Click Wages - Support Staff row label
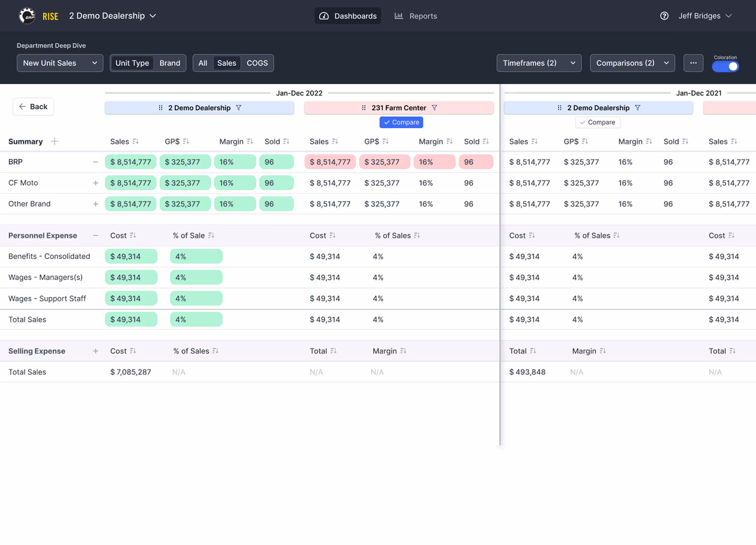The width and height of the screenshot is (756, 545). coord(47,299)
